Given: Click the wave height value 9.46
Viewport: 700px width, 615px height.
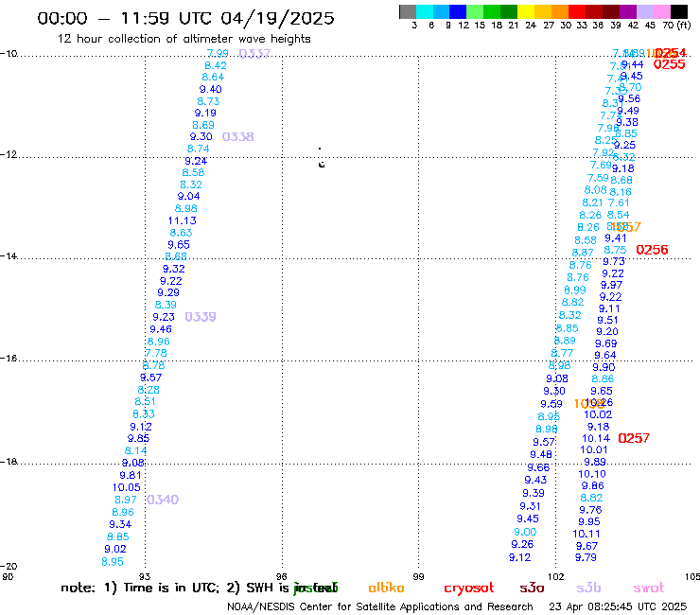Looking at the screenshot, I should tap(161, 329).
